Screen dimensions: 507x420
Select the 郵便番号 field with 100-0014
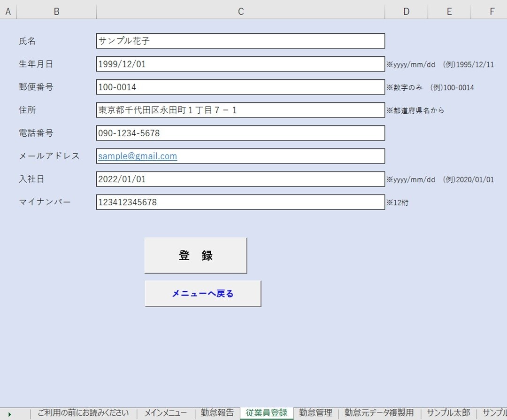pos(240,87)
